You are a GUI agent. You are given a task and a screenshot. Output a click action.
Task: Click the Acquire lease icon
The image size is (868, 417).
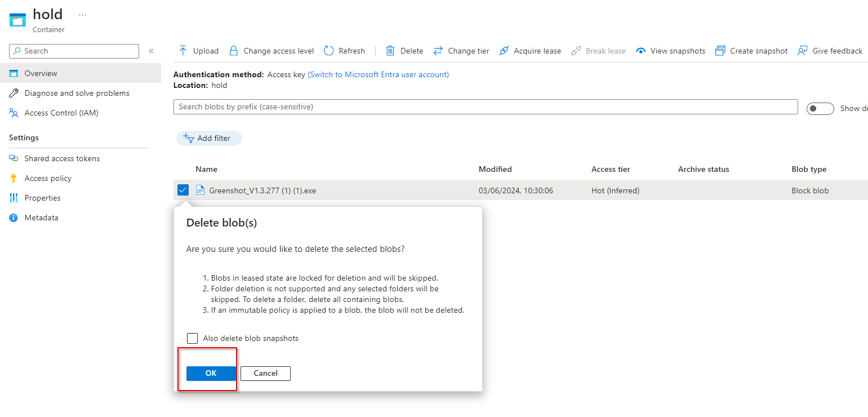coord(504,51)
